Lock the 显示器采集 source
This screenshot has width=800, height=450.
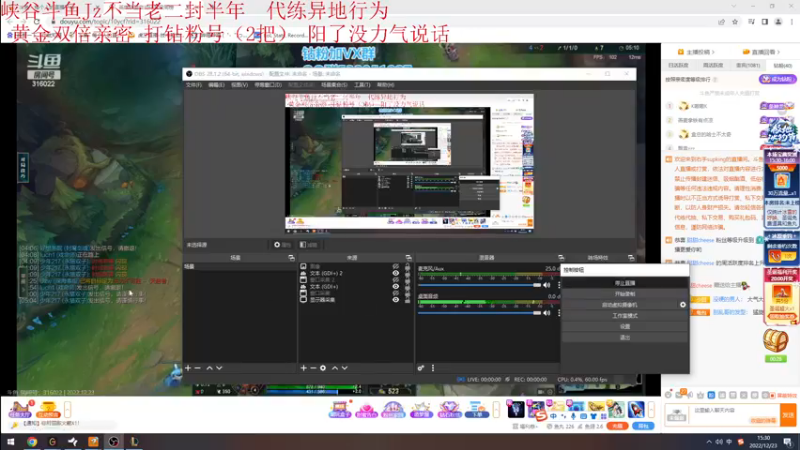pyautogui.click(x=407, y=299)
